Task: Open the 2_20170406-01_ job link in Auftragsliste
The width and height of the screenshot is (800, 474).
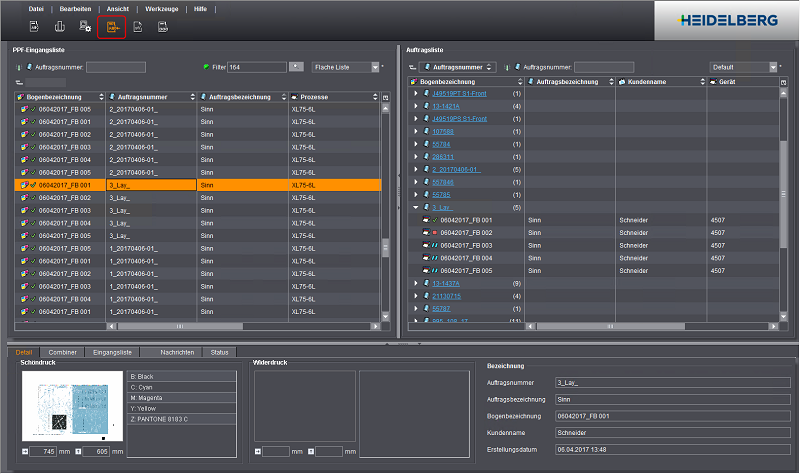Action: (x=456, y=169)
